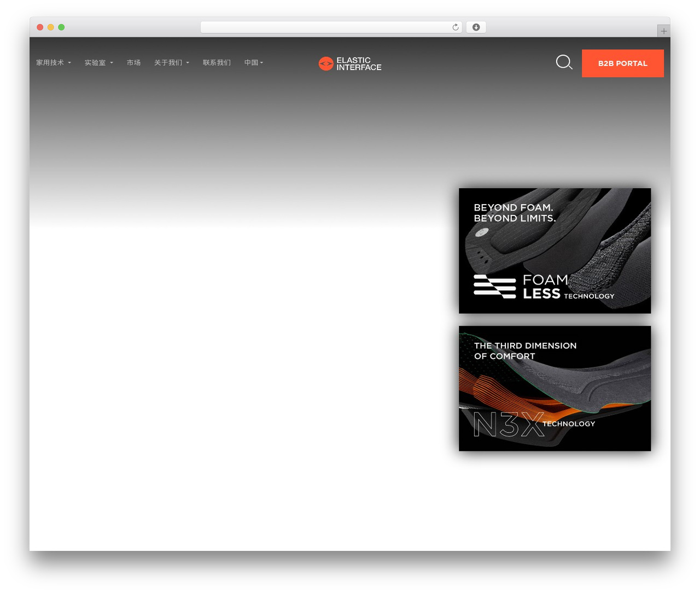Open the 中国 language dropdown
700x593 pixels.
tap(254, 63)
